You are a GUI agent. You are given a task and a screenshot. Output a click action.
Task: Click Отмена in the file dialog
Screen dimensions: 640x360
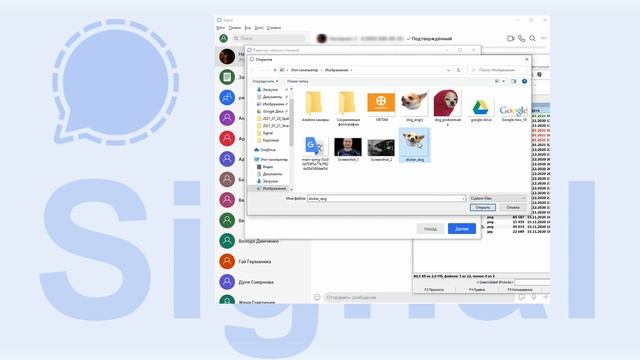point(513,207)
